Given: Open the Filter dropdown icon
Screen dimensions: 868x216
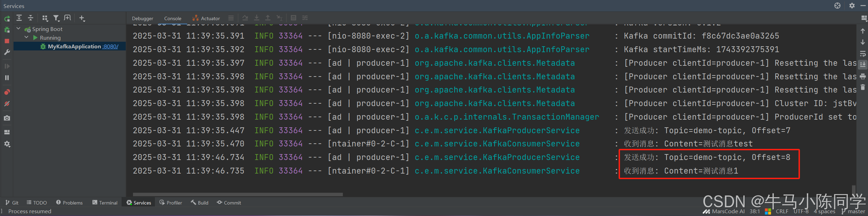Looking at the screenshot, I should point(56,18).
